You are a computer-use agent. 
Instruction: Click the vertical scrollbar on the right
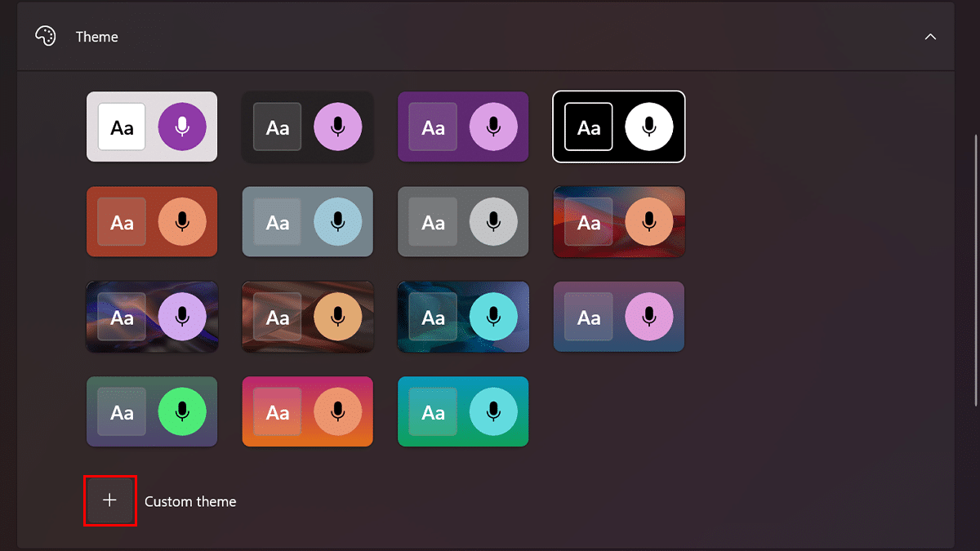point(976,269)
